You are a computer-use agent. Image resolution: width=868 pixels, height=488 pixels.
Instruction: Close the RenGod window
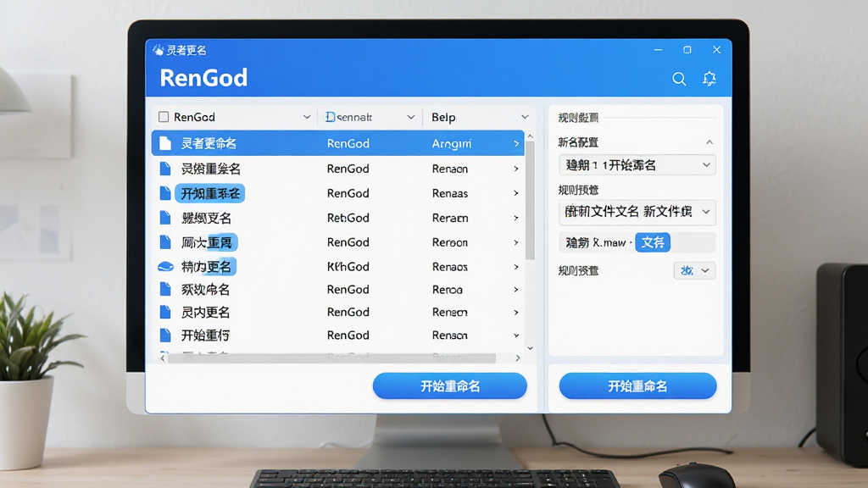click(x=716, y=50)
